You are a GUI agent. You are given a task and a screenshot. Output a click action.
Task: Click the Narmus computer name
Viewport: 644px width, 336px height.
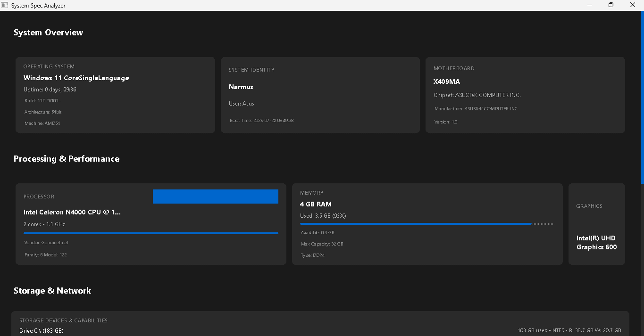[241, 87]
